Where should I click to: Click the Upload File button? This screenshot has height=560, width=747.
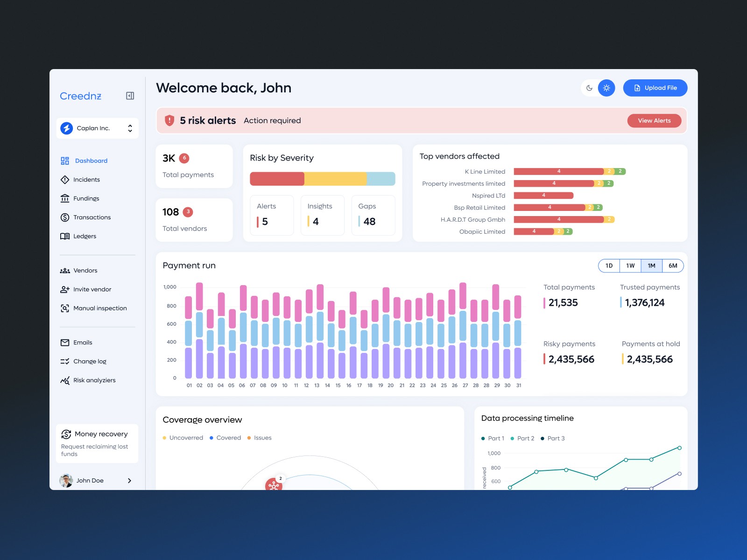coord(655,88)
